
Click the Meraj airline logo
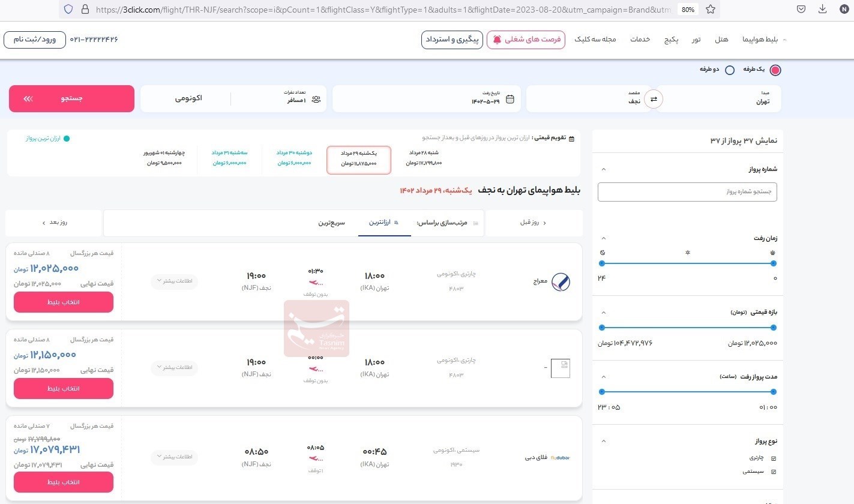(561, 281)
